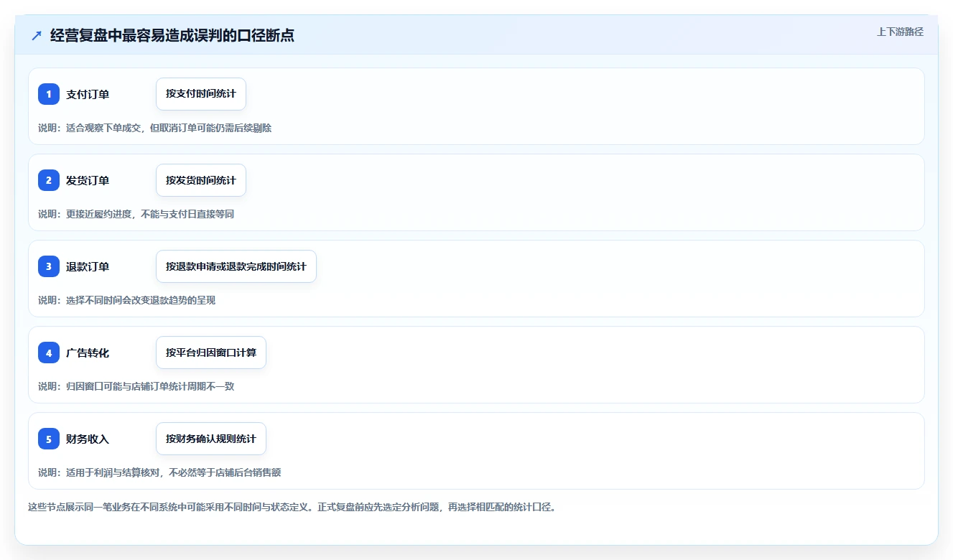953x560 pixels.
Task: Select the 按支付时间统计 chip
Action: click(201, 94)
